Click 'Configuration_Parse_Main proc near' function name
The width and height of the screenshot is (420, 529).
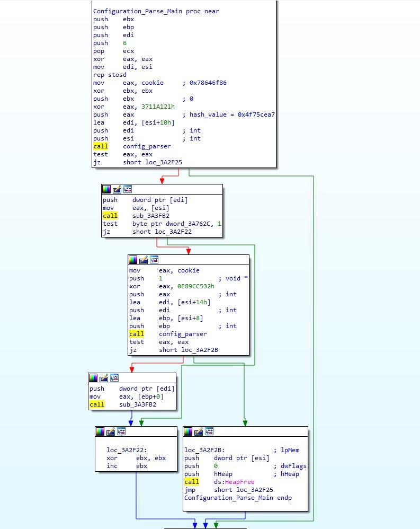(x=156, y=11)
